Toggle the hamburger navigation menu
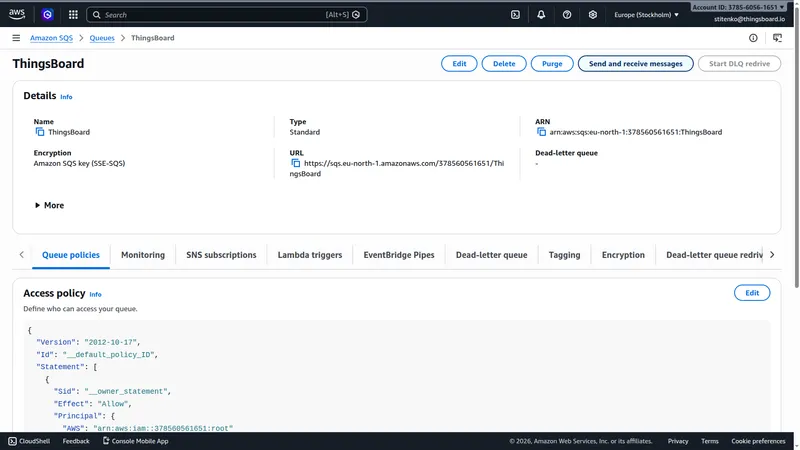 pos(16,38)
